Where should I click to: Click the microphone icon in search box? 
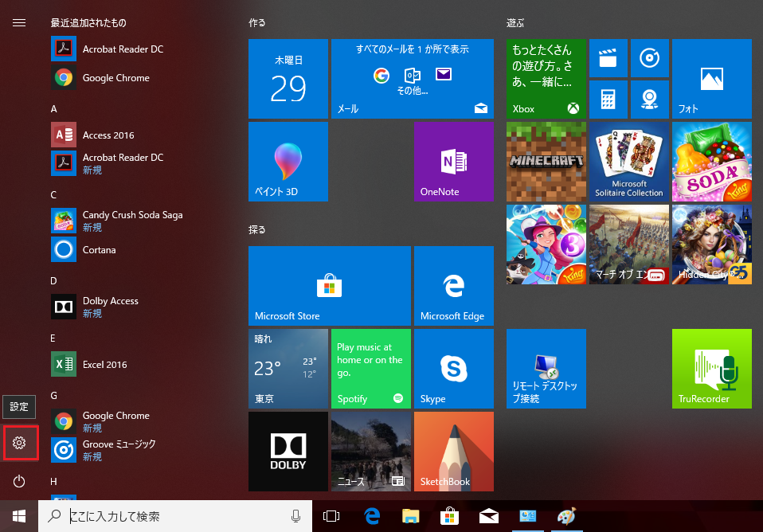click(x=295, y=516)
